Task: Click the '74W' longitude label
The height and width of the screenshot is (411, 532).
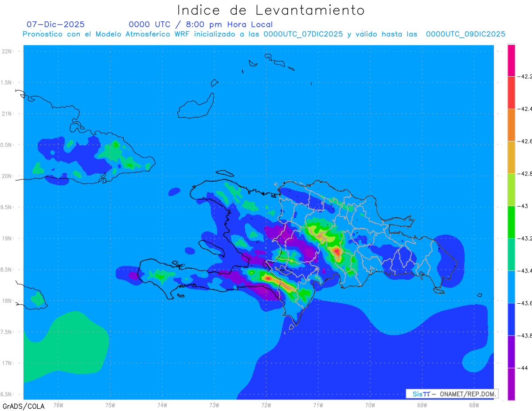Action: click(162, 404)
